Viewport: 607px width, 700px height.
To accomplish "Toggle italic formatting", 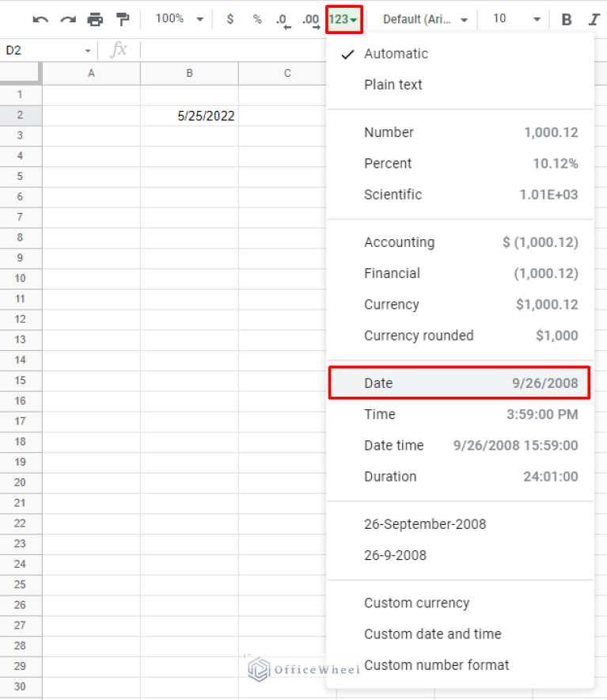I will coord(594,18).
